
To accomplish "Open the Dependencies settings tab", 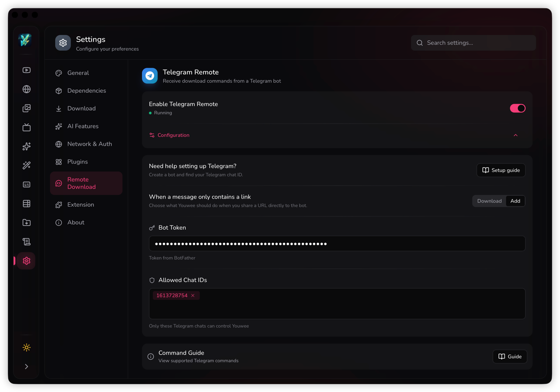I will click(86, 91).
